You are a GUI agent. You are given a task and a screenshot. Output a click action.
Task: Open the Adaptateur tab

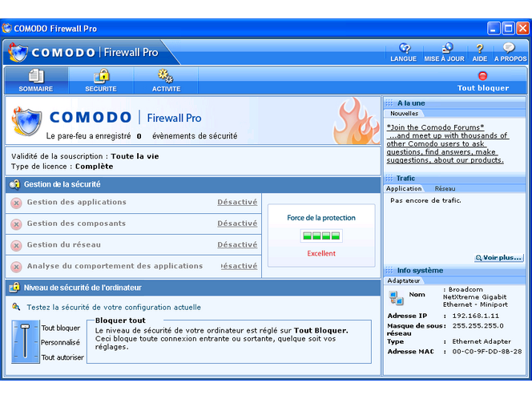404,280
